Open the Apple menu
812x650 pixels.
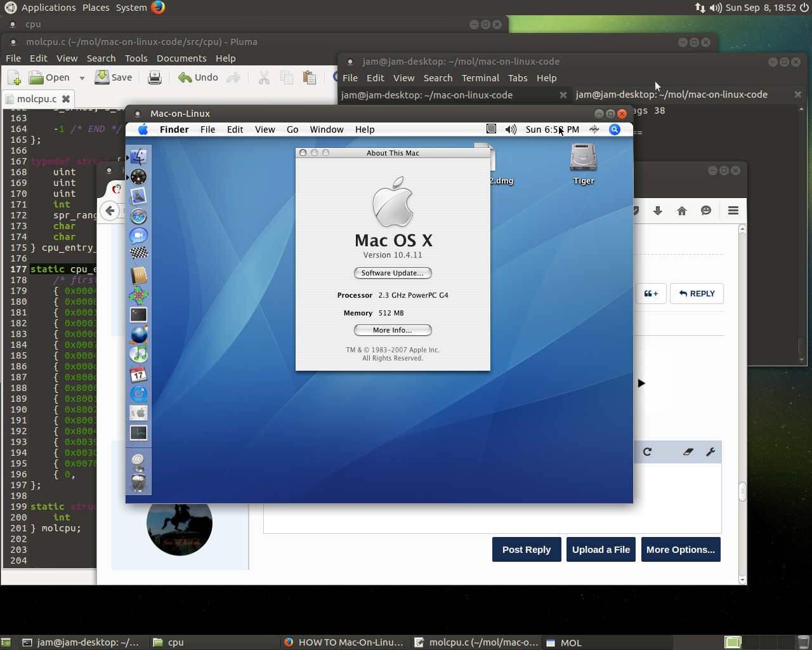pos(143,129)
